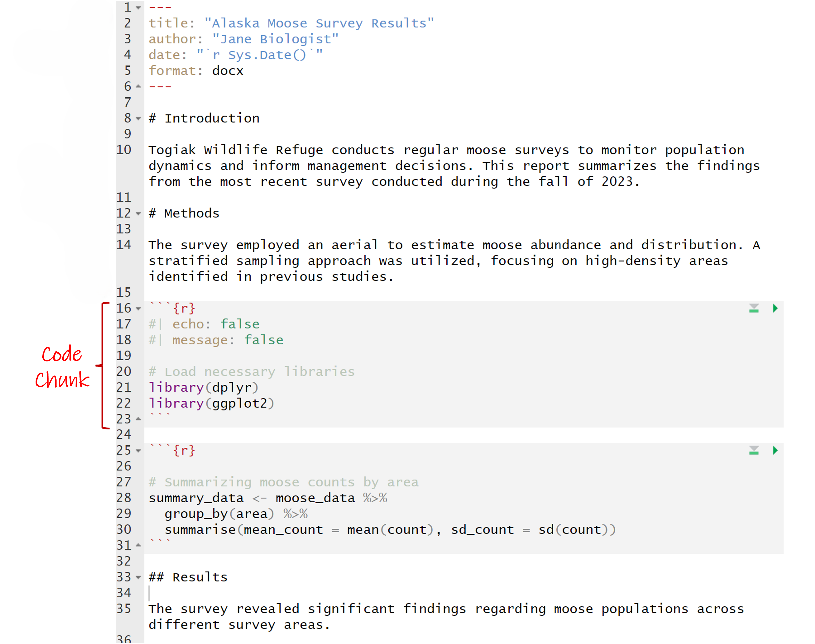Run the library loading code chunk
This screenshot has height=644, width=815.
775,309
